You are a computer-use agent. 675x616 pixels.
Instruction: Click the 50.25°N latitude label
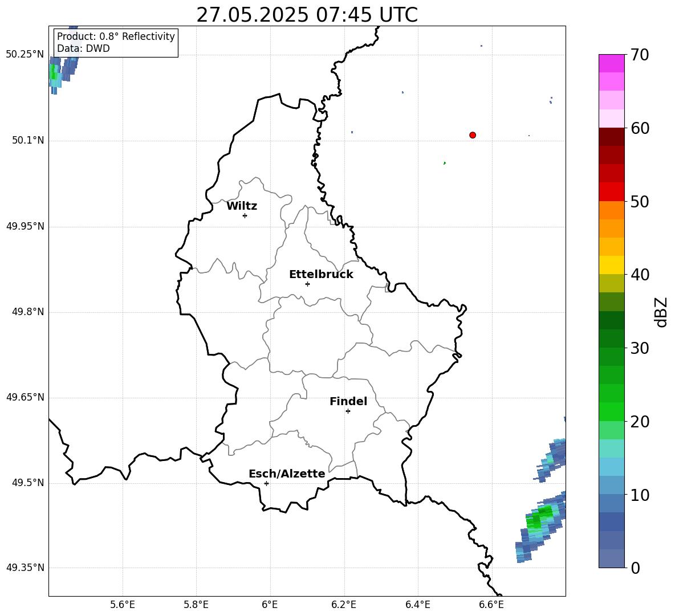(25, 55)
